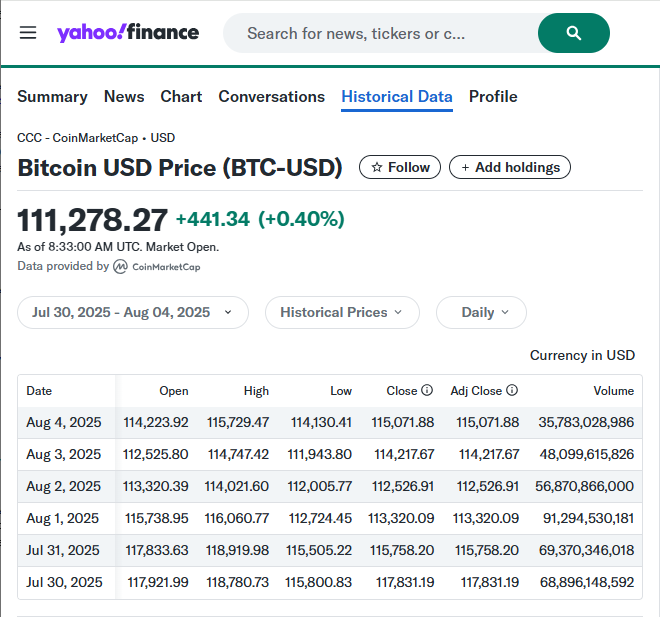The height and width of the screenshot is (617, 660).
Task: Go to the Conversations tab
Action: coord(271,96)
